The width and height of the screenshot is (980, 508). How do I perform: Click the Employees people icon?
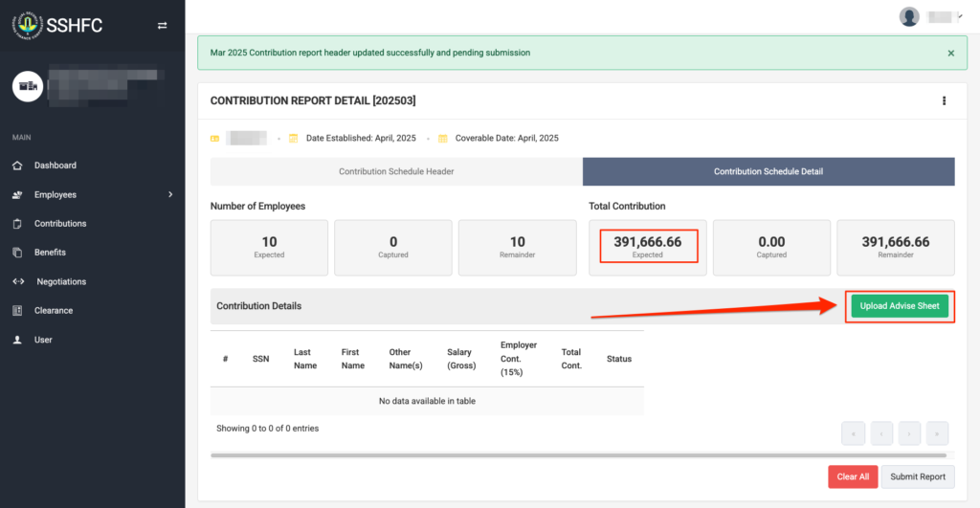point(17,195)
